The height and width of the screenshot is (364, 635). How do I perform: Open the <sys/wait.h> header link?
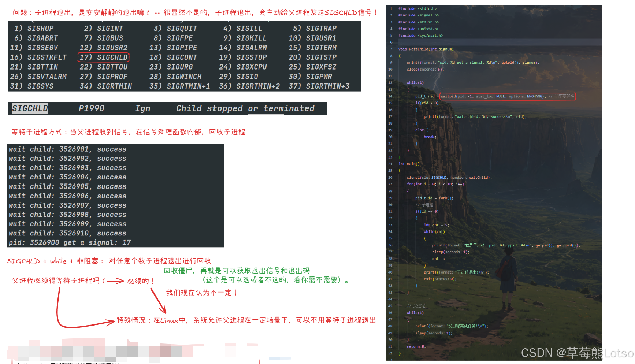(x=430, y=35)
